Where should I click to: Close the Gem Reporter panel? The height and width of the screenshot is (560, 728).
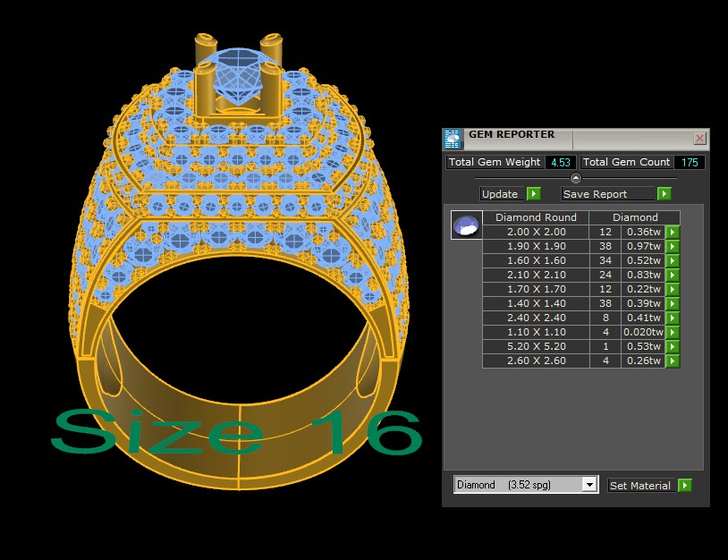(699, 139)
